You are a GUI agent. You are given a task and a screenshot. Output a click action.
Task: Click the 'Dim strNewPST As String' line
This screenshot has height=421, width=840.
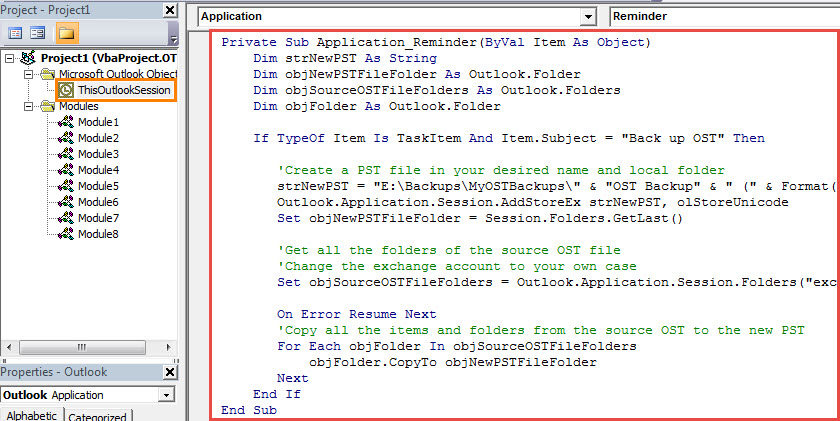tap(345, 58)
